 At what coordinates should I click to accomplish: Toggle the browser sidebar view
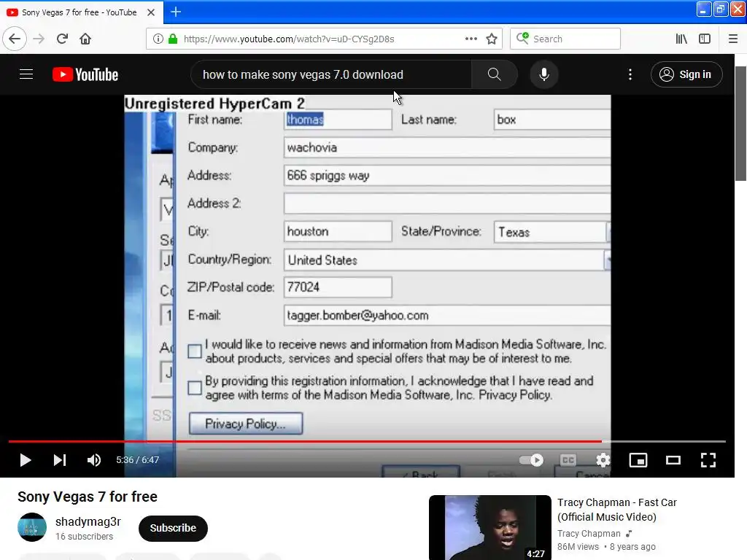(705, 39)
